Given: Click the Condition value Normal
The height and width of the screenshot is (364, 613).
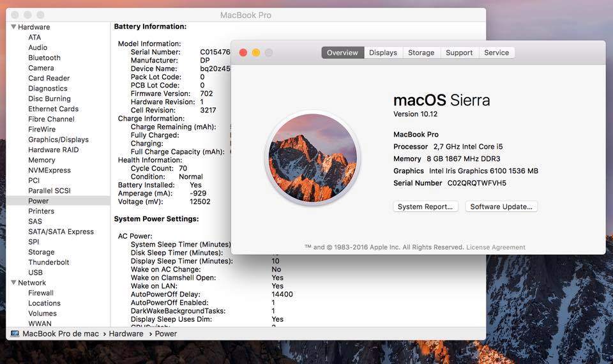Looking at the screenshot, I should click(x=191, y=177).
